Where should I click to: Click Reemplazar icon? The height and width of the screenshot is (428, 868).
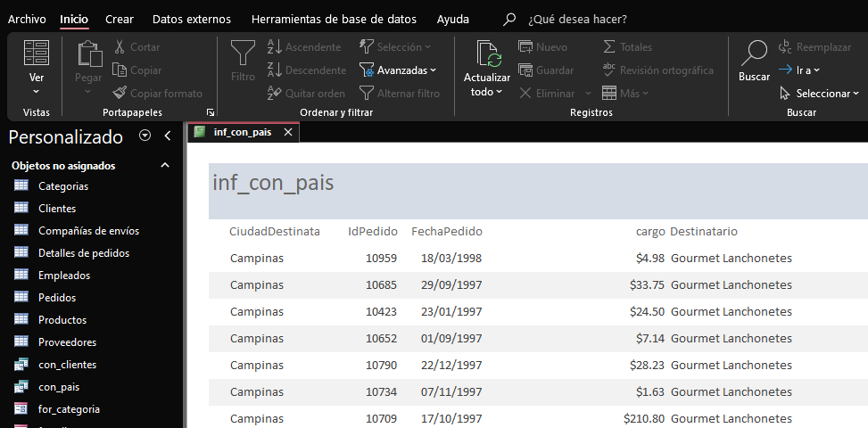coord(785,47)
